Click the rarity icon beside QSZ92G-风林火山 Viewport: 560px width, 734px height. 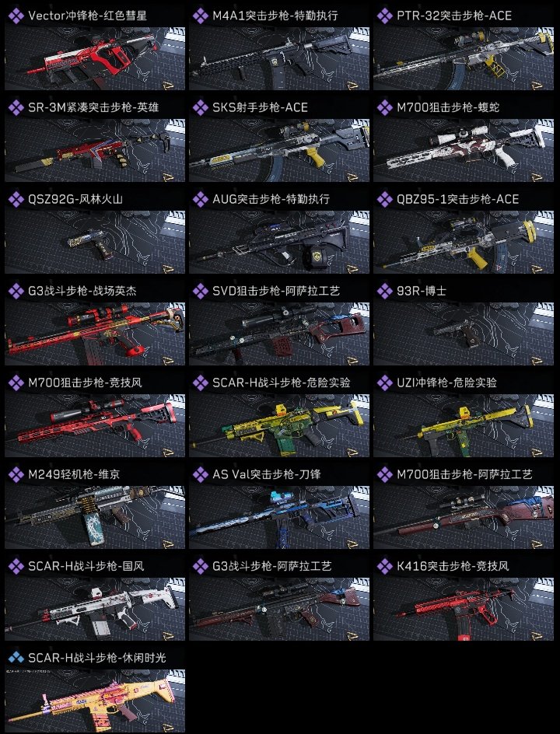16,199
